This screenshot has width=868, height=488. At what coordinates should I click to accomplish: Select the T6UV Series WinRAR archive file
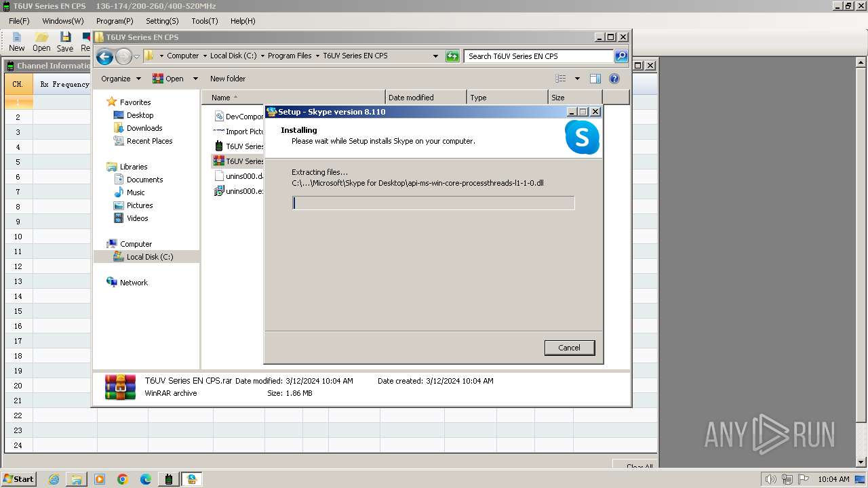238,161
